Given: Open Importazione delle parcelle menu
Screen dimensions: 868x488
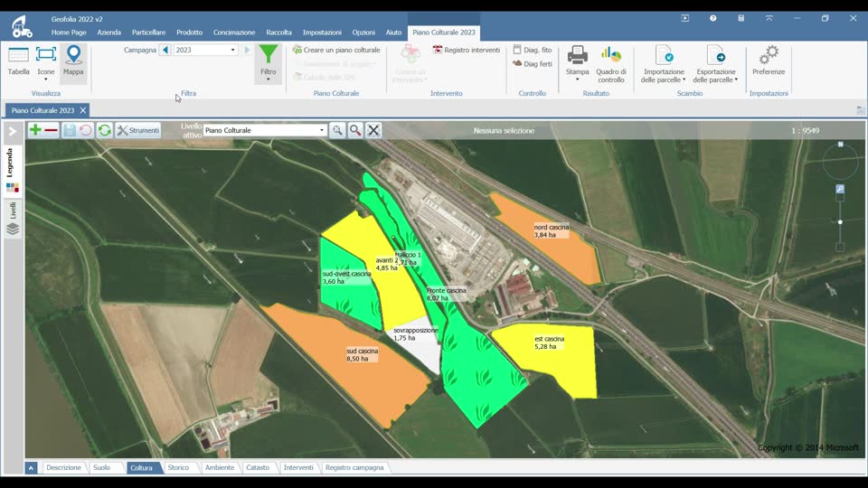Looking at the screenshot, I should point(663,65).
